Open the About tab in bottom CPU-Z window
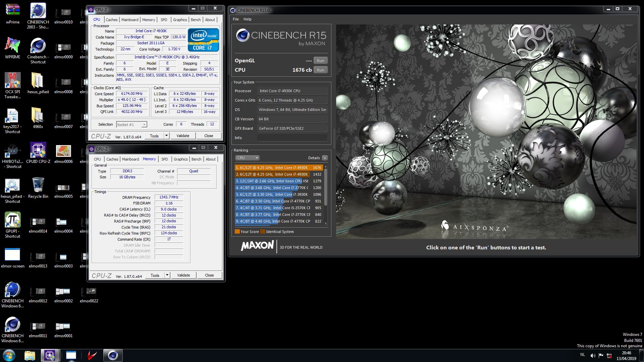 (x=211, y=159)
